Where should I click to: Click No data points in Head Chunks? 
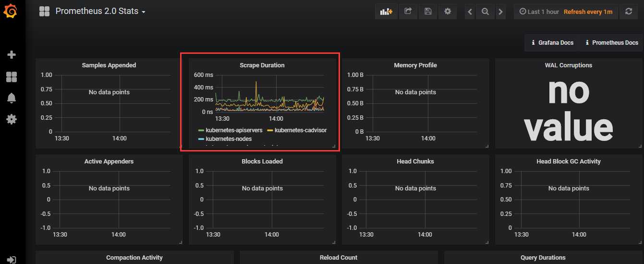[415, 188]
